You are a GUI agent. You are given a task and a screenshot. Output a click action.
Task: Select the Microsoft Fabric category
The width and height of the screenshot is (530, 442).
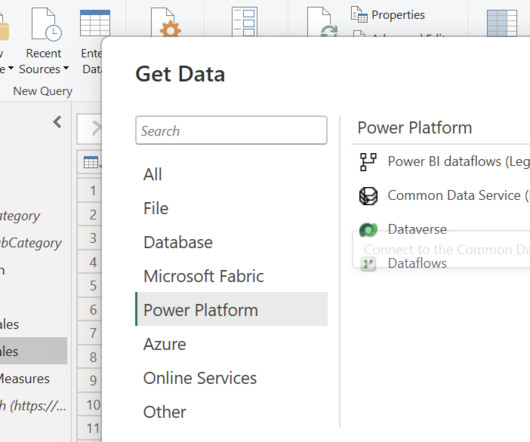[x=231, y=276]
